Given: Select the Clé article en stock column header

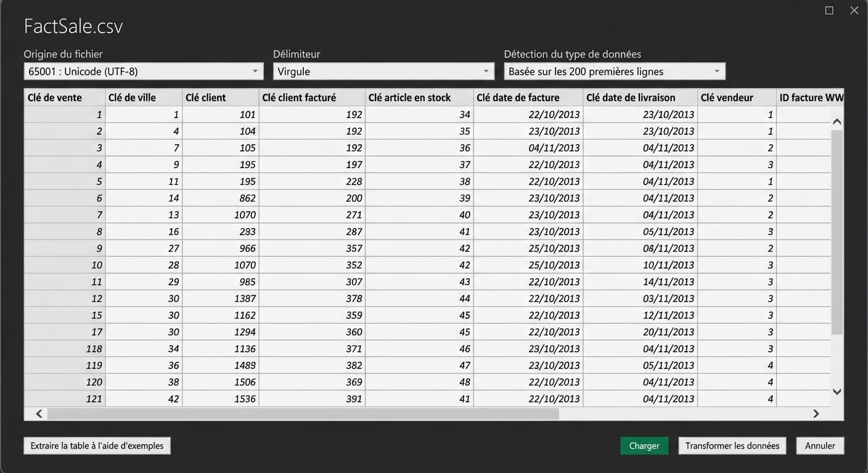Looking at the screenshot, I should pos(419,97).
